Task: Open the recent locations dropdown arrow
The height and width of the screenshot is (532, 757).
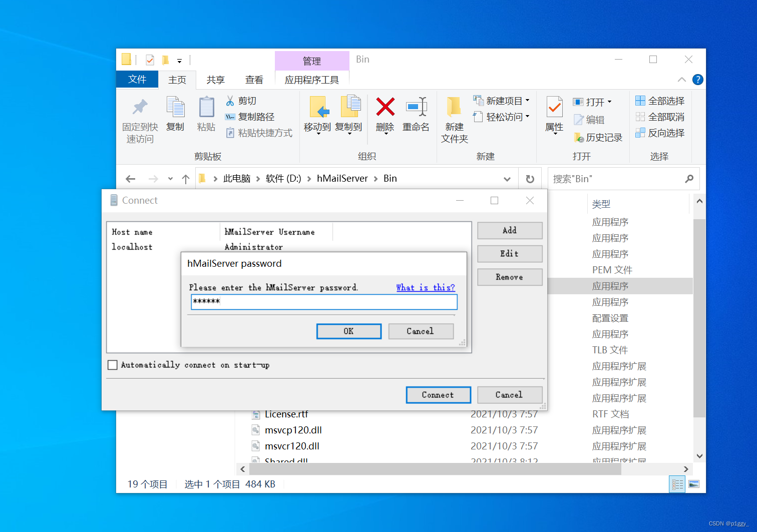Action: 170,179
